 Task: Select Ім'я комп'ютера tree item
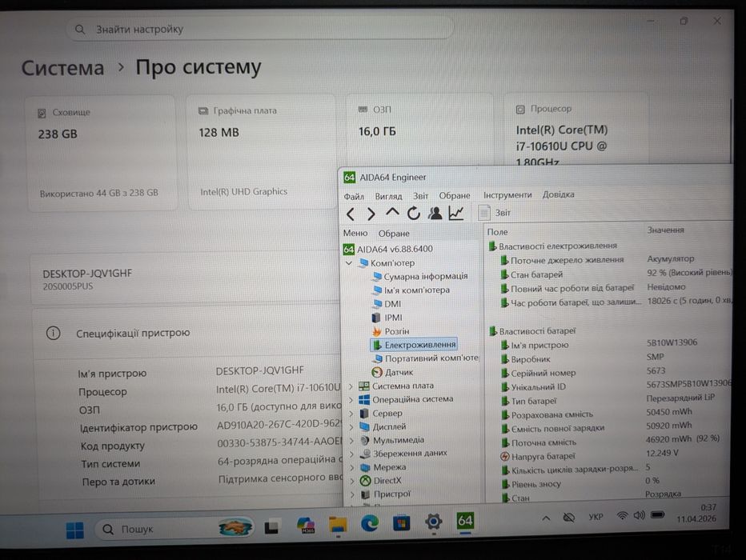coord(411,290)
